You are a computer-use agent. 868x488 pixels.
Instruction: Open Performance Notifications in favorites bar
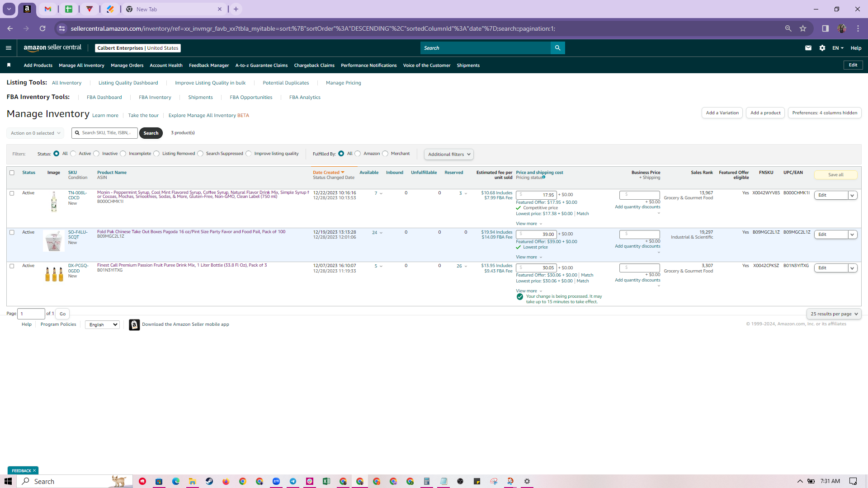tap(368, 66)
